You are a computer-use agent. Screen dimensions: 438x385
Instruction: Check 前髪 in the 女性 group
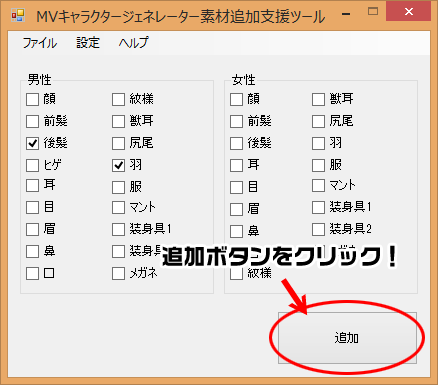click(x=236, y=121)
